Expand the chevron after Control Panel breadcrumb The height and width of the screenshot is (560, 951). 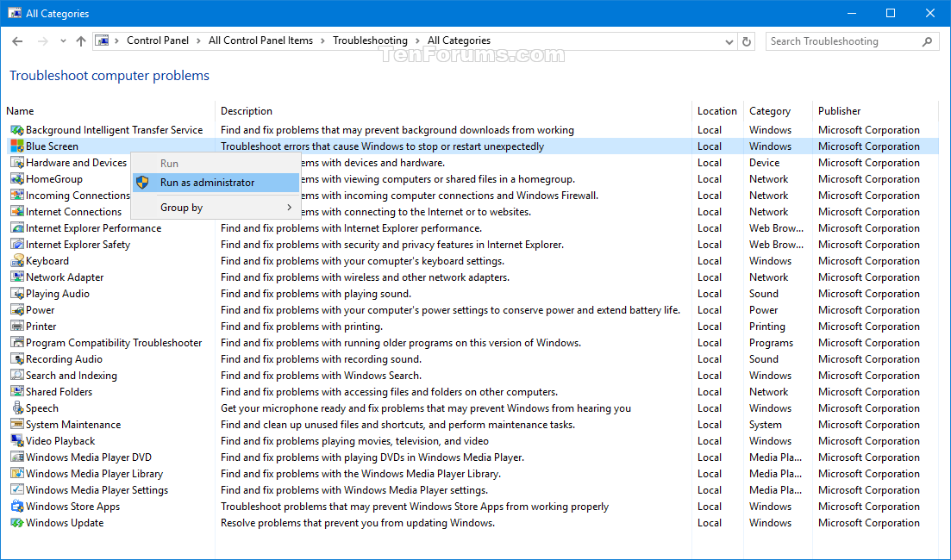(x=199, y=40)
